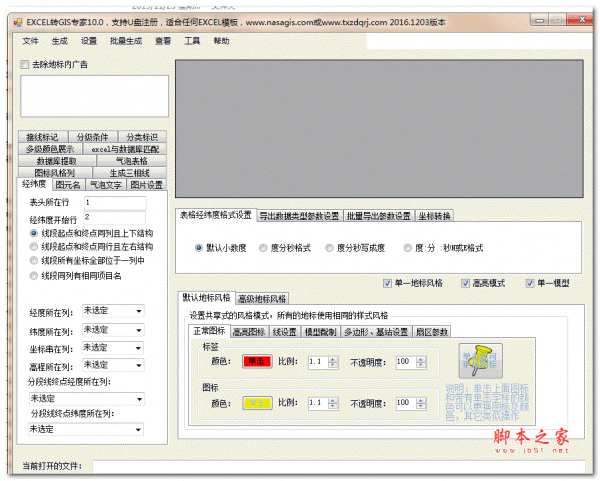
Task: Open the 扇区参数 tab
Action: pos(432,332)
